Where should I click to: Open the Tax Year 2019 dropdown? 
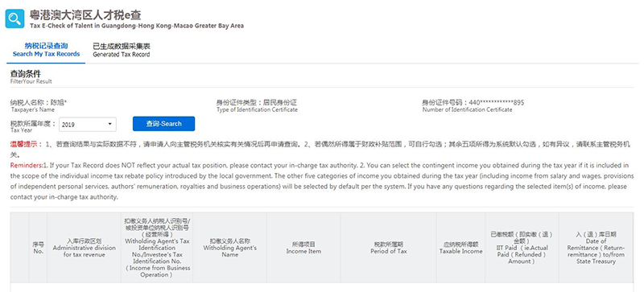pyautogui.click(x=88, y=125)
